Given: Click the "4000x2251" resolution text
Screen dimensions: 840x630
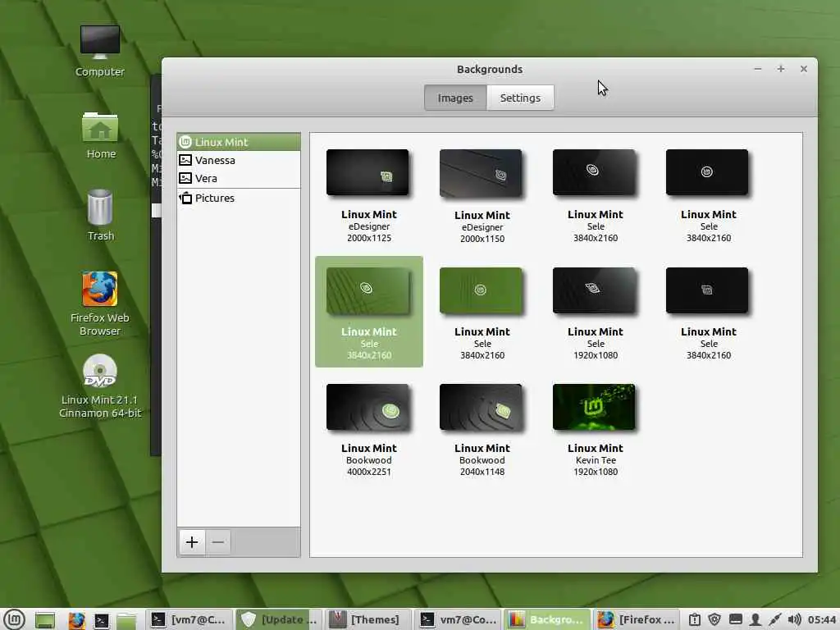Looking at the screenshot, I should coord(369,472).
